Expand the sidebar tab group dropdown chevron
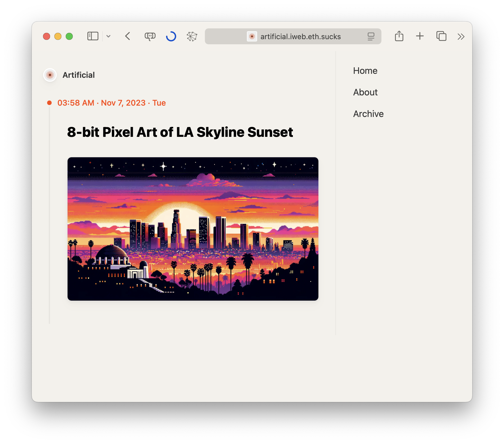The width and height of the screenshot is (504, 444). (x=108, y=36)
